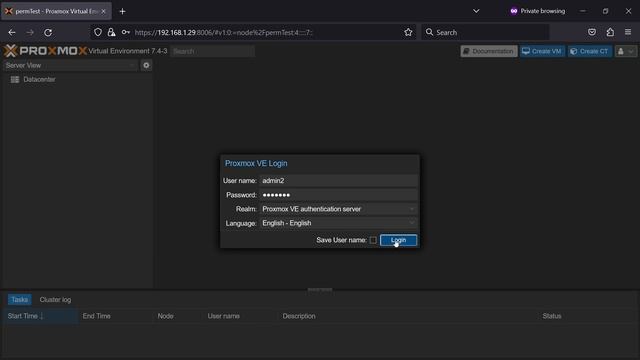Click the Datacenter tree icon
Screen dimensions: 640x360
point(15,80)
